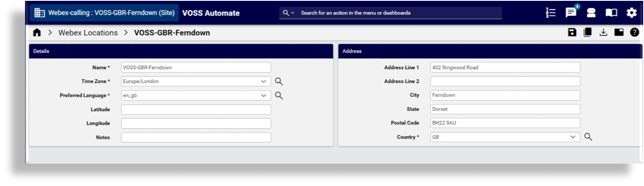Image resolution: width=644 pixels, height=186 pixels.
Task: Open the settings gear icon
Action: coord(632,13)
